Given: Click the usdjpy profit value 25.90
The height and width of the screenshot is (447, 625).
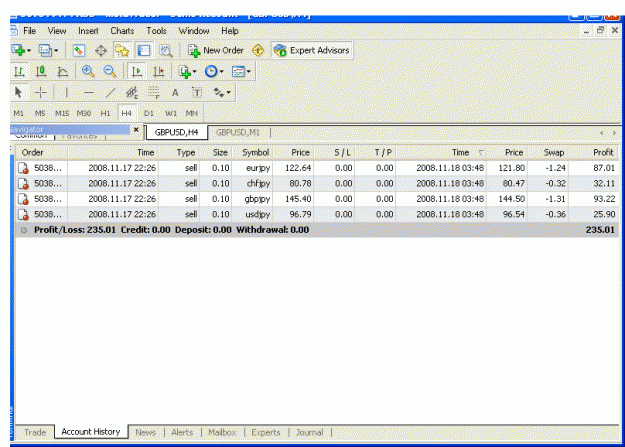Looking at the screenshot, I should [x=604, y=214].
